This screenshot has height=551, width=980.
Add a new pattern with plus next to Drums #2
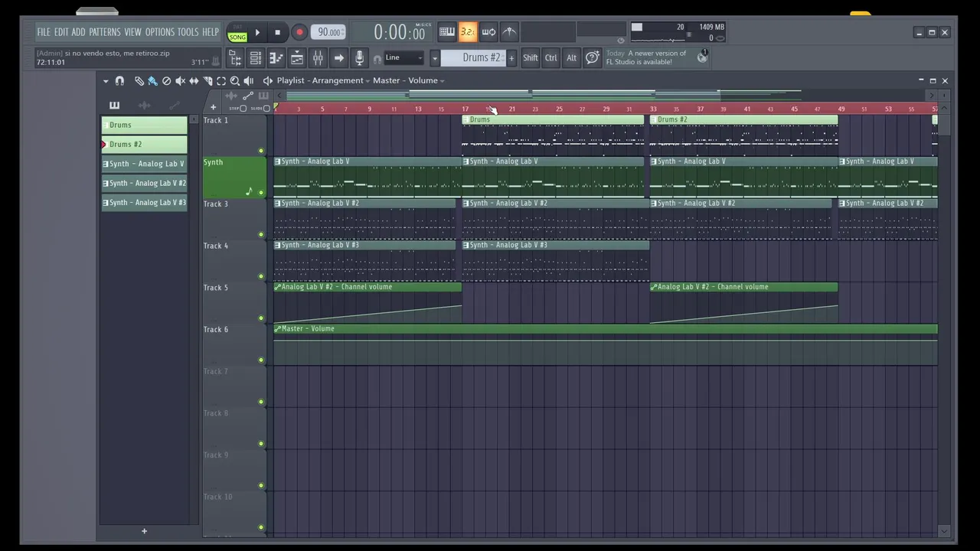click(511, 58)
